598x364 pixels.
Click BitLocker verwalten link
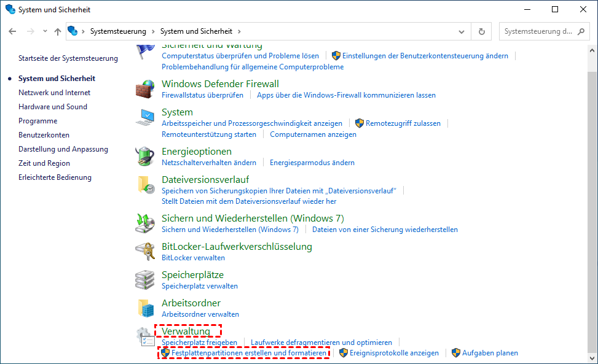coord(194,258)
